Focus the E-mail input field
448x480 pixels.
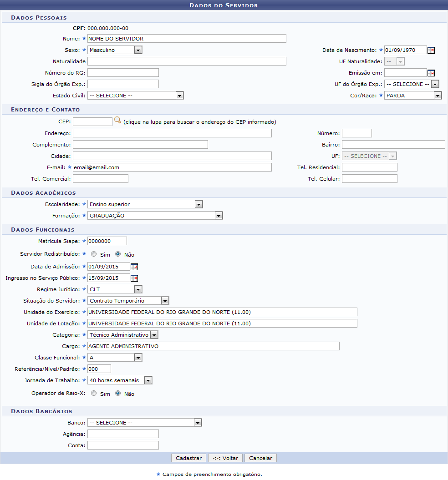pyautogui.click(x=172, y=167)
